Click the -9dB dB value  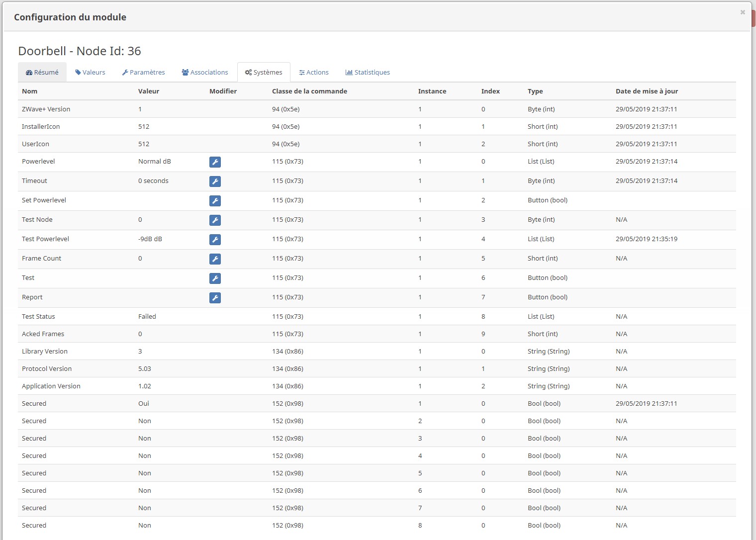click(x=150, y=239)
